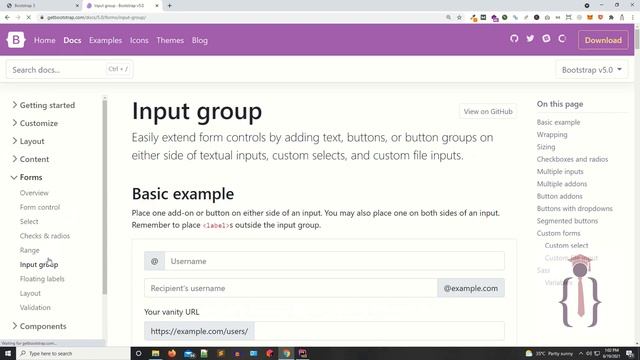Screen dimensions: 640x360
Task: Show hidden system tray icons chevron
Action: [x=580, y=353]
